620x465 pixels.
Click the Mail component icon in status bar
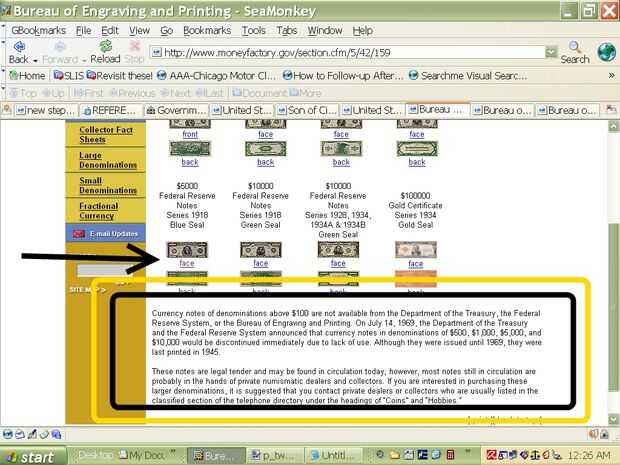pos(20,434)
